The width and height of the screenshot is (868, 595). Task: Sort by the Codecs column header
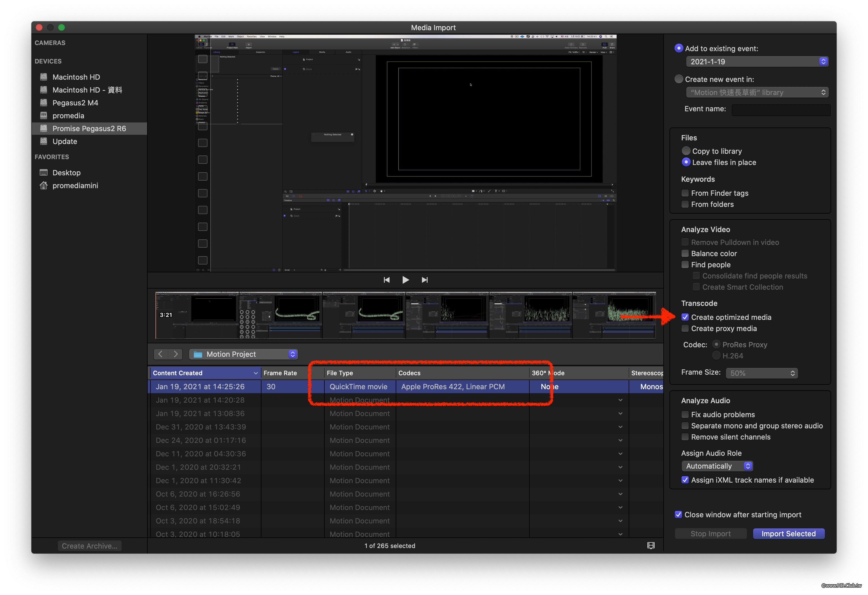[409, 373]
